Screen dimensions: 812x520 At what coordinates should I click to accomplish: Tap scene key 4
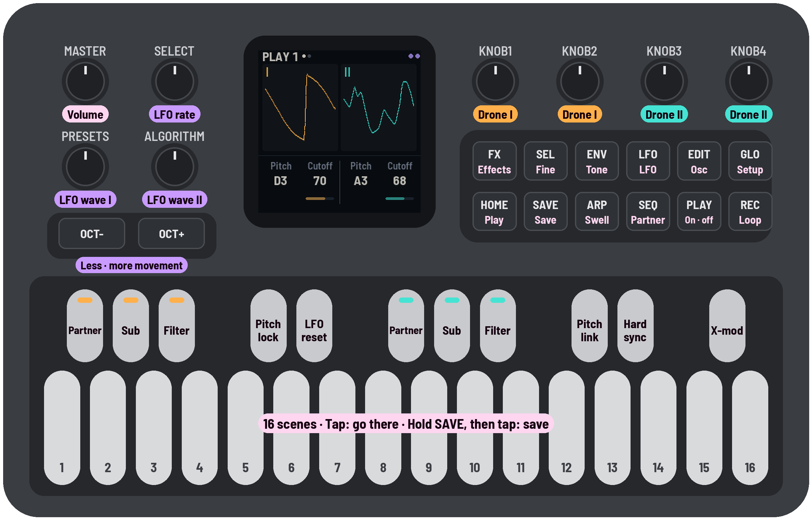tap(199, 427)
